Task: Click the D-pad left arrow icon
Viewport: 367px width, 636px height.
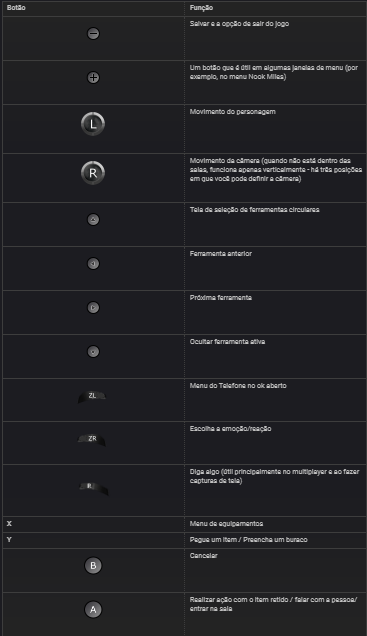Action: 93,264
